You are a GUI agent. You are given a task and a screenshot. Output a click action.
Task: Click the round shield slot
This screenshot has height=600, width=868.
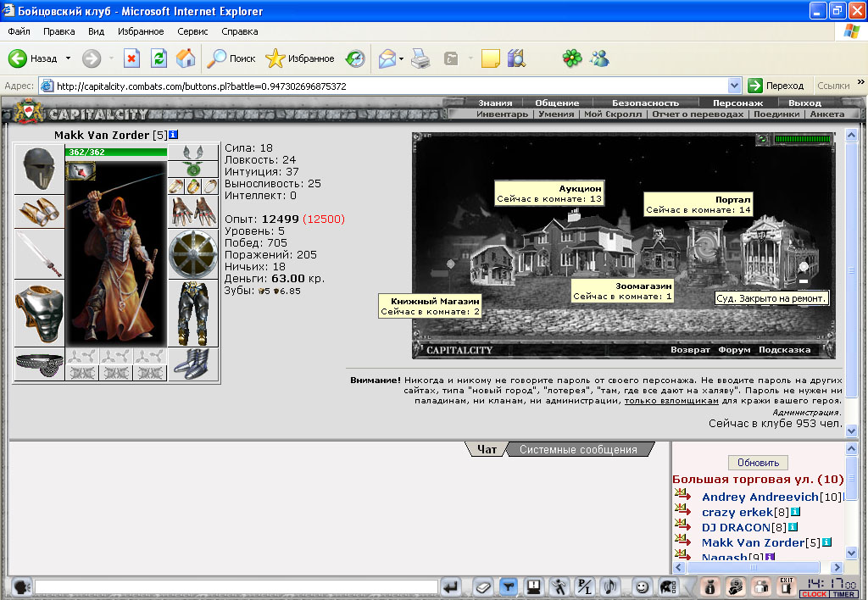pyautogui.click(x=192, y=254)
